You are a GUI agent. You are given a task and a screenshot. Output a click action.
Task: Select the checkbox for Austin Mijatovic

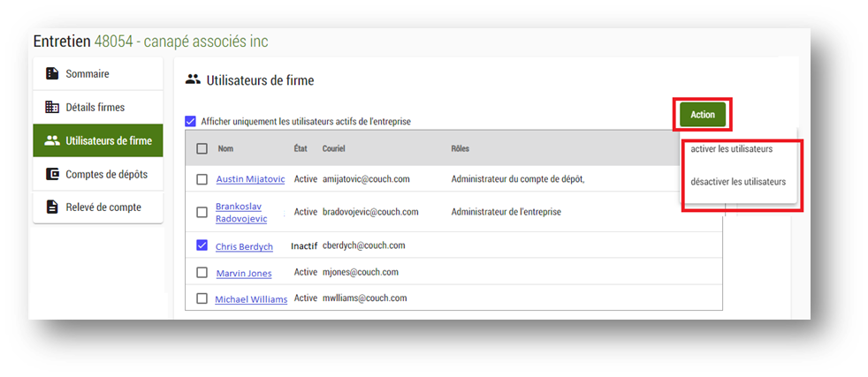[x=202, y=179]
